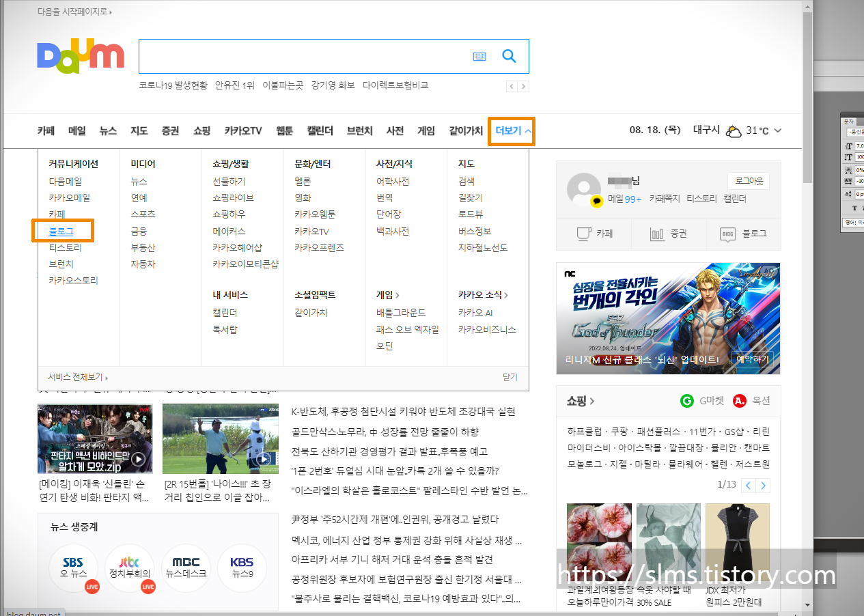Screen dimensions: 864x616
Task: Open 웹툰 in top navigation
Action: (x=284, y=131)
